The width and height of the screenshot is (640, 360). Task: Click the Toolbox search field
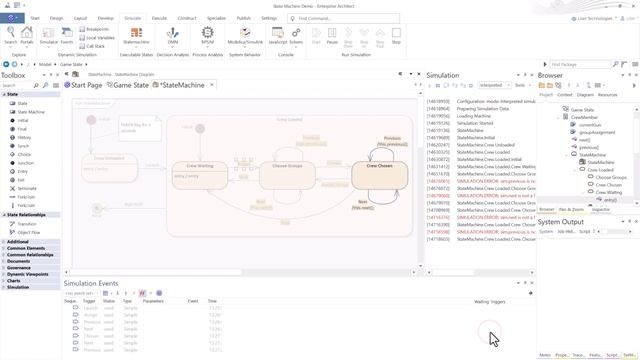point(16,85)
